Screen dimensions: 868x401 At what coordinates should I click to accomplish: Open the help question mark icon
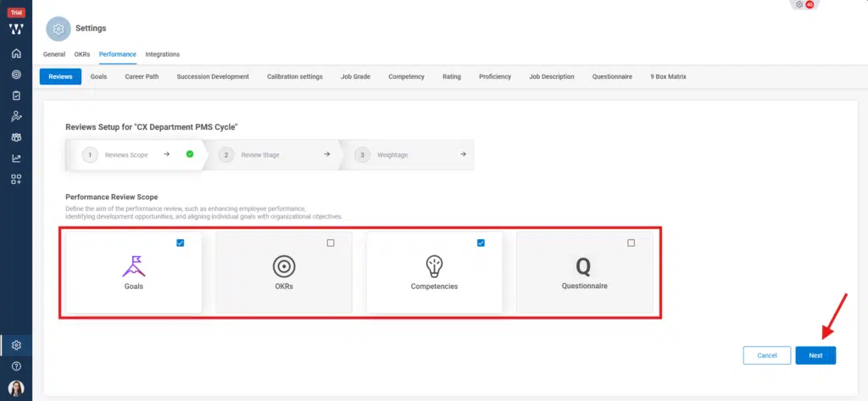(16, 366)
